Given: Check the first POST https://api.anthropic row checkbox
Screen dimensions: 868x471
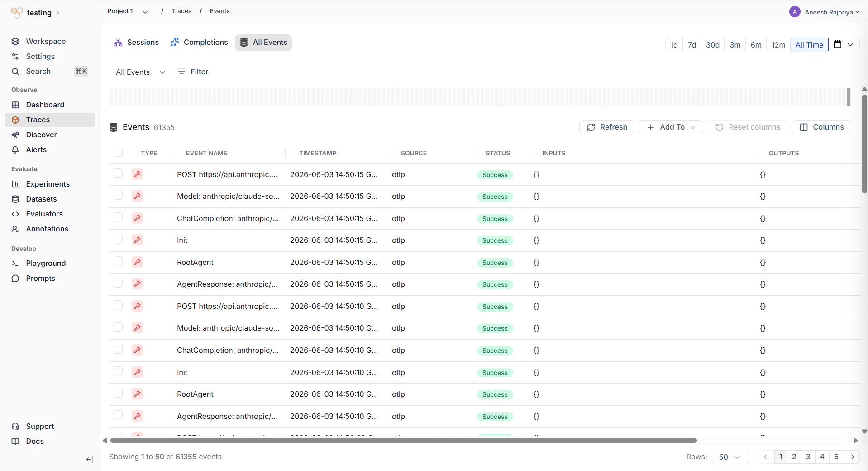Looking at the screenshot, I should (118, 173).
